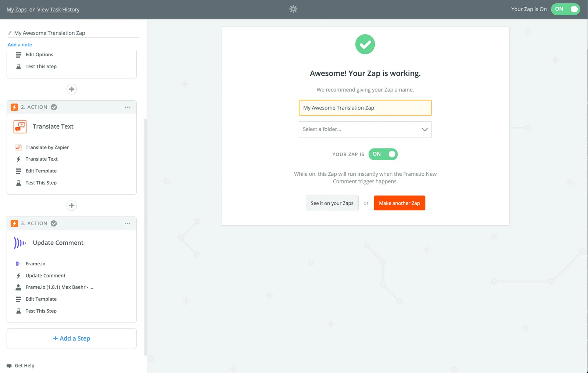This screenshot has height=373, width=588.
Task: Click the sidebar vertical scrollbar
Action: pos(146,237)
